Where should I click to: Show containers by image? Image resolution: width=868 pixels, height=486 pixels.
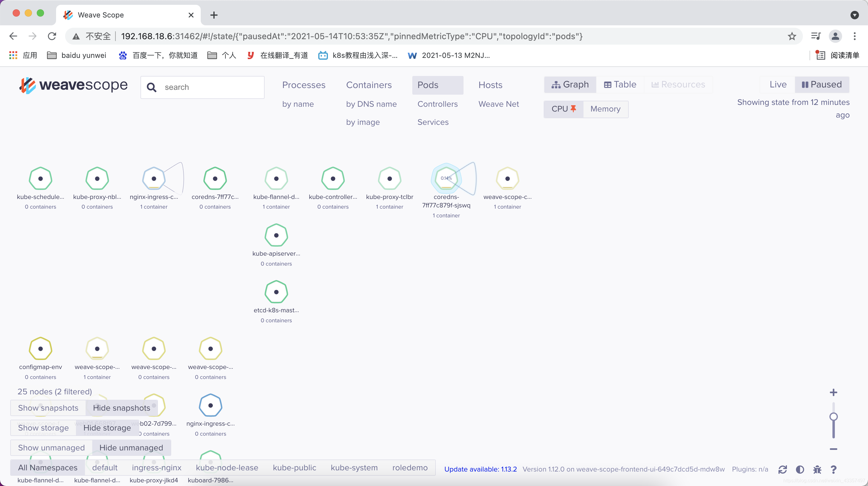pyautogui.click(x=363, y=122)
